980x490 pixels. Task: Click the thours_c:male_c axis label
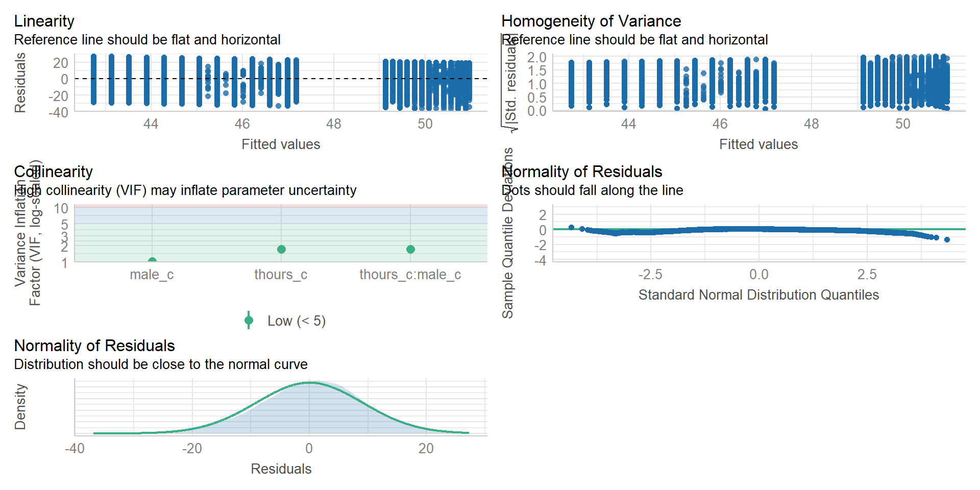click(x=410, y=275)
